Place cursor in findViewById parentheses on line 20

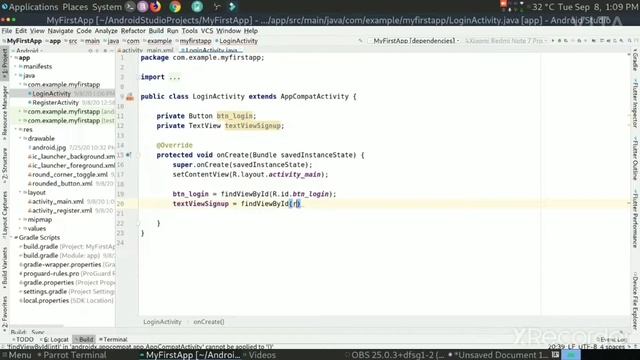(296, 204)
